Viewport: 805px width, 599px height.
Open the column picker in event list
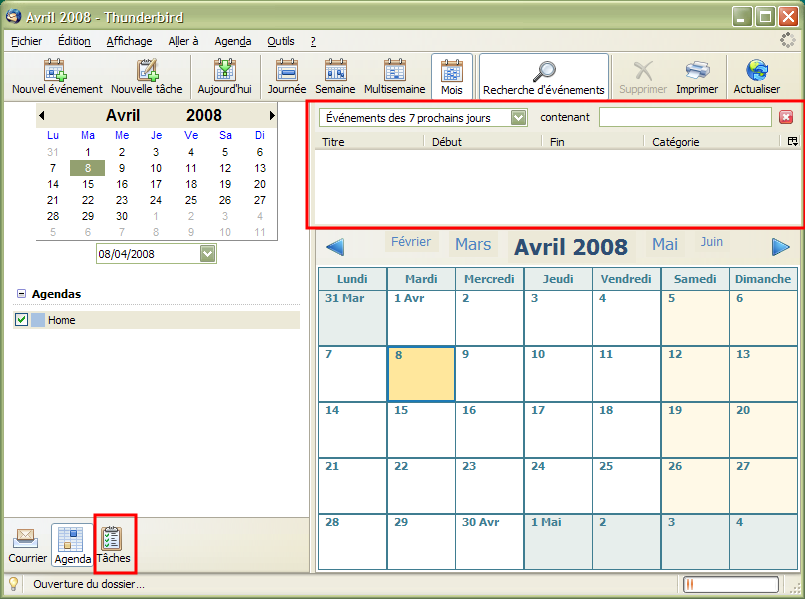[x=792, y=142]
